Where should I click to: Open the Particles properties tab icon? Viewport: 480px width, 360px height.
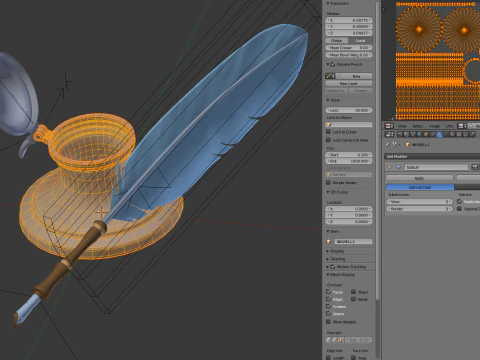pos(465,134)
